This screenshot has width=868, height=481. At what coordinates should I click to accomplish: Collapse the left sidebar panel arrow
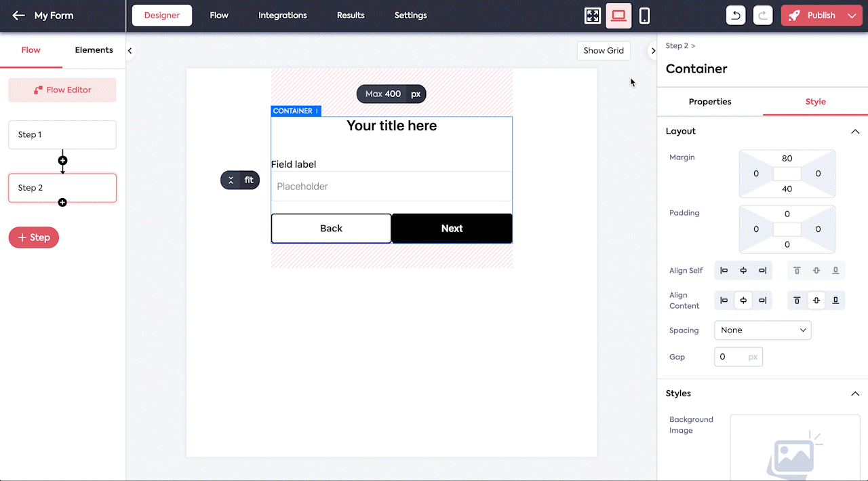pos(130,51)
